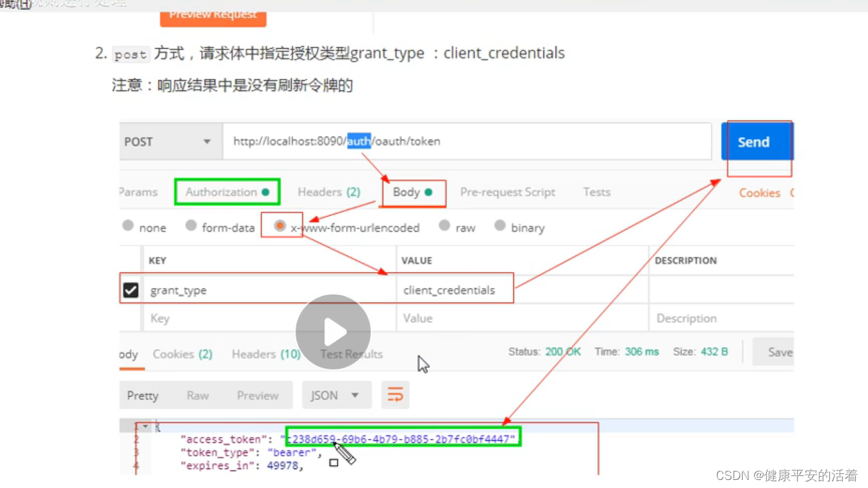The height and width of the screenshot is (488, 868).
Task: Select the raw radio button
Action: tap(444, 226)
